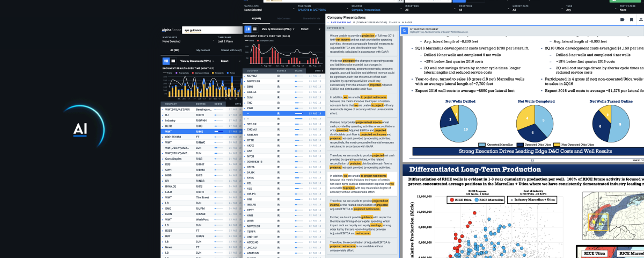The height and width of the screenshot is (258, 644).
Task: Open the LULU result row
Action: click(201, 191)
